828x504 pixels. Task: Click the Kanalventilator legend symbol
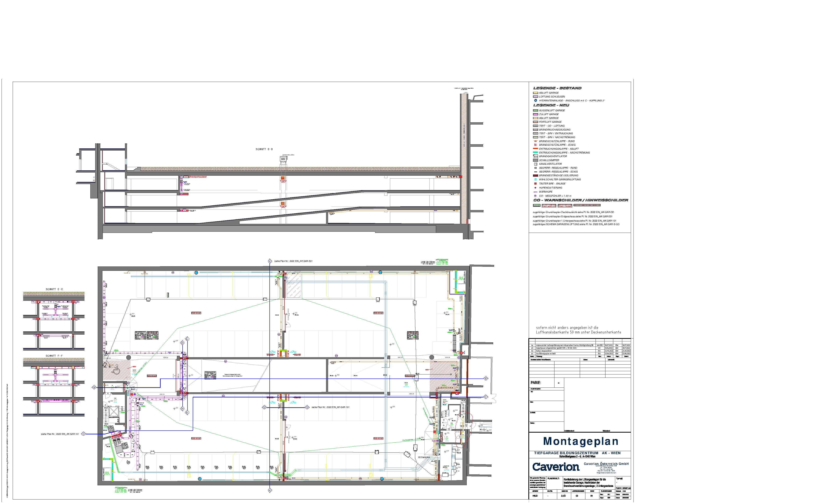tap(535, 164)
